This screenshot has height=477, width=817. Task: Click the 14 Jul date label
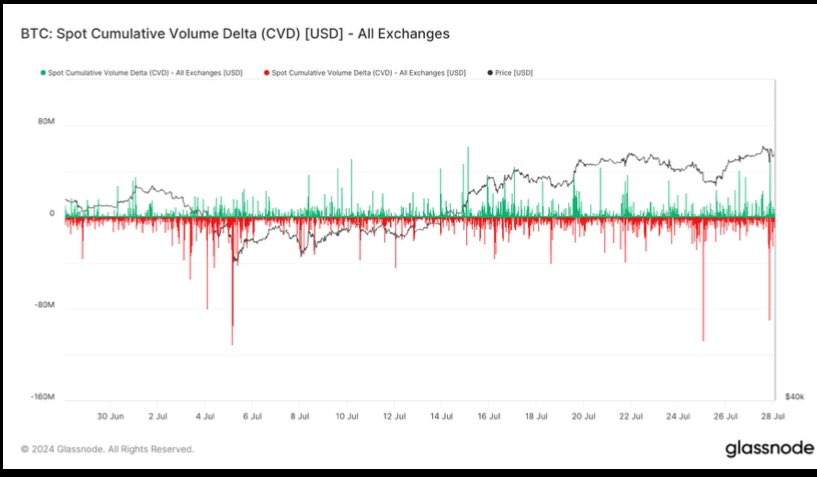[441, 417]
